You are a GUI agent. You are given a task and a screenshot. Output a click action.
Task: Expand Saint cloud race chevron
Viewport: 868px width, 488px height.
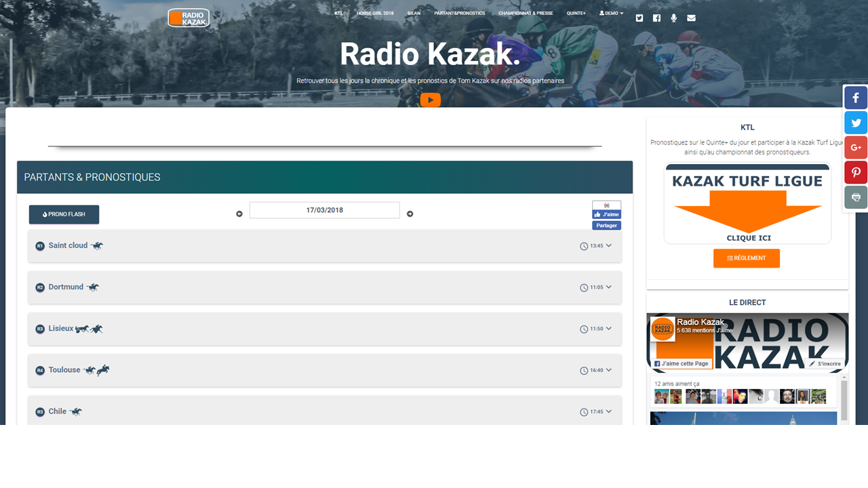pos(609,246)
